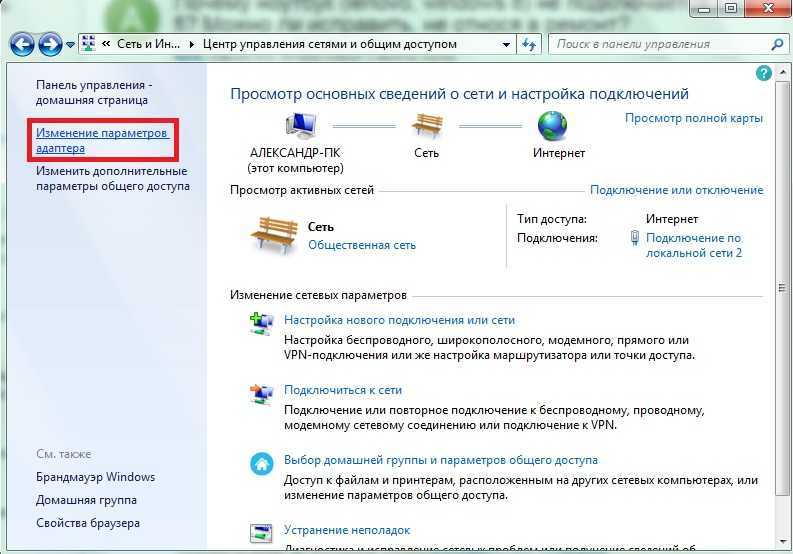Viewport: 793px width, 554px height.
Task: Open 'Домашняя группа' under See also
Action: (86, 500)
